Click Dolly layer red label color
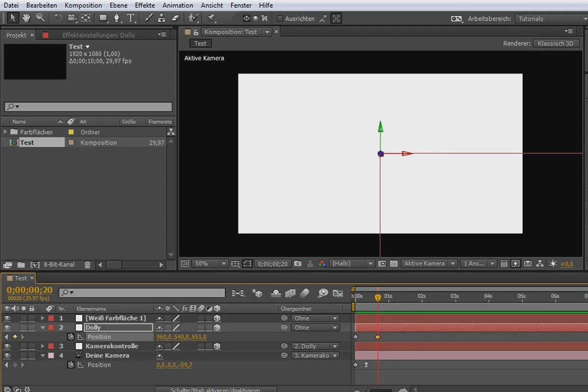Viewport: 588px width, 392px height. click(x=51, y=327)
